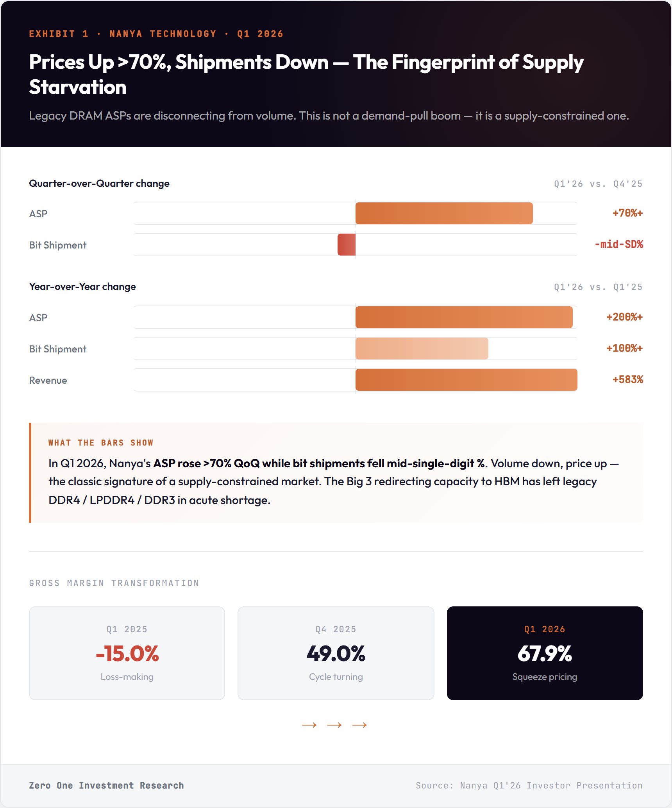This screenshot has width=672, height=808.
Task: Click the last orange arrow below the cards
Action: coord(359,725)
